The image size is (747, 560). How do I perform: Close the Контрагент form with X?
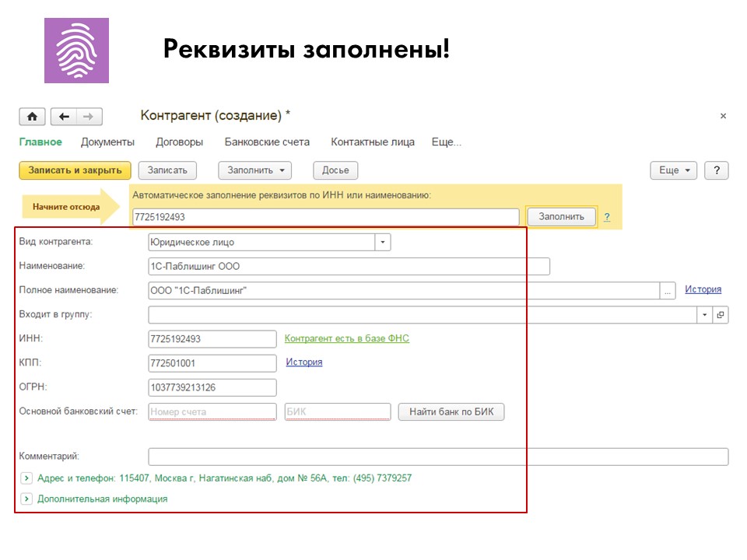(723, 116)
